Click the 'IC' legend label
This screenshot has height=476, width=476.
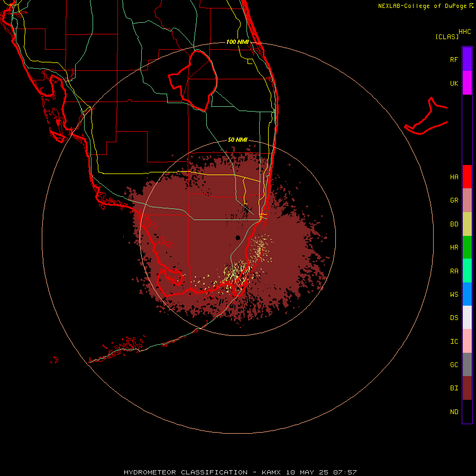(x=454, y=342)
